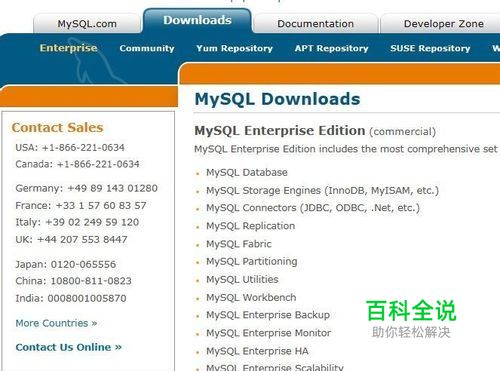Click the MySQL Replication list item
Viewport: 500px width, 371px height.
pos(251,226)
